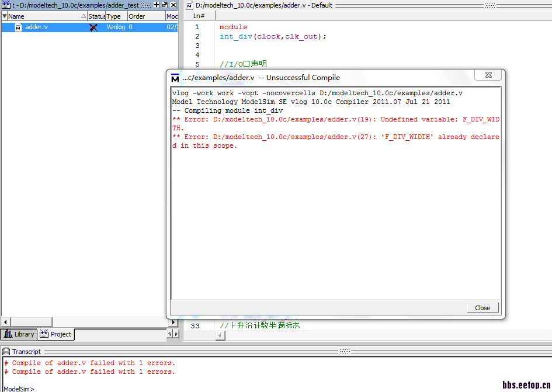Click the Status column header

tap(96, 16)
